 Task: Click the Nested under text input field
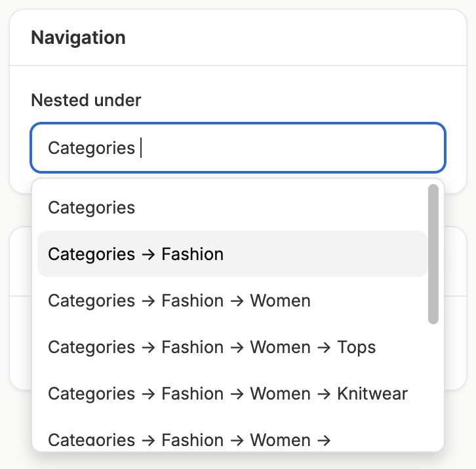click(237, 147)
